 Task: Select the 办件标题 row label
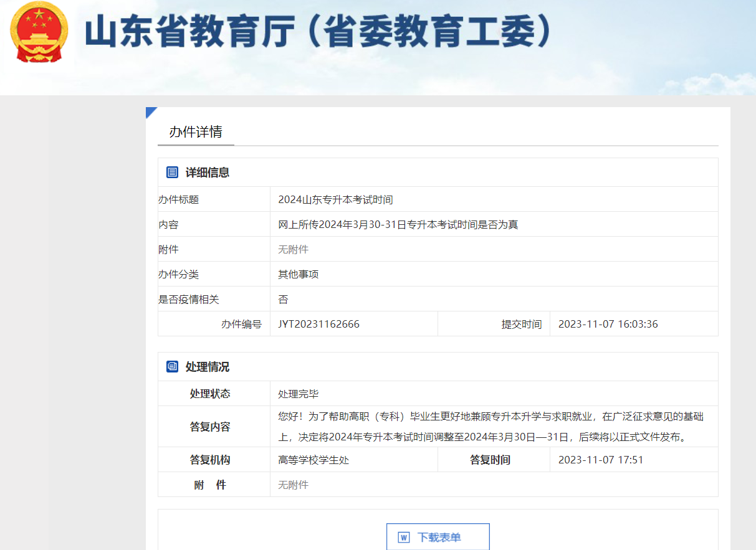(175, 199)
